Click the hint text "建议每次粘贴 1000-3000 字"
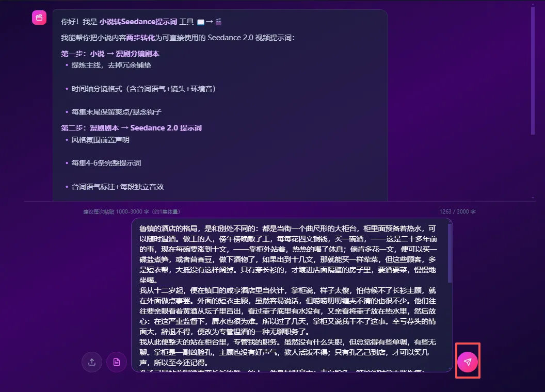The height and width of the screenshot is (392, 545). click(x=116, y=211)
